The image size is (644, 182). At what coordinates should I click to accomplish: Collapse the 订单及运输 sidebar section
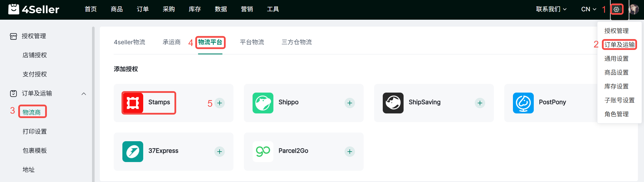pyautogui.click(x=84, y=94)
